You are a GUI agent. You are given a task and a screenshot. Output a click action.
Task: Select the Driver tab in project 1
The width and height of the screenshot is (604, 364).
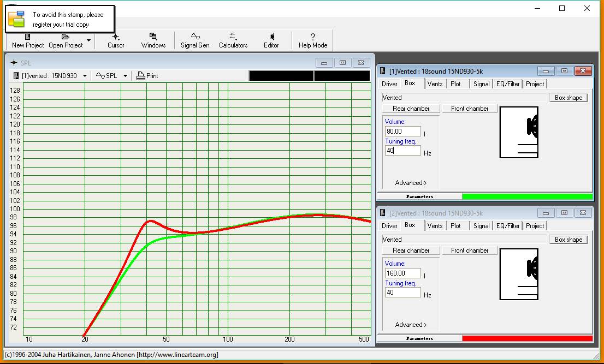tap(389, 84)
